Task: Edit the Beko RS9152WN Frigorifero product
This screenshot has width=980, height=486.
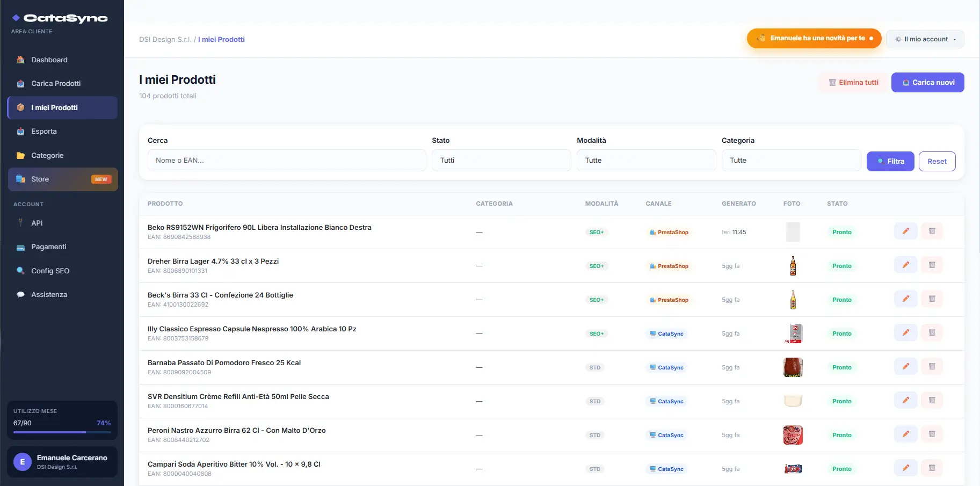Action: click(905, 231)
